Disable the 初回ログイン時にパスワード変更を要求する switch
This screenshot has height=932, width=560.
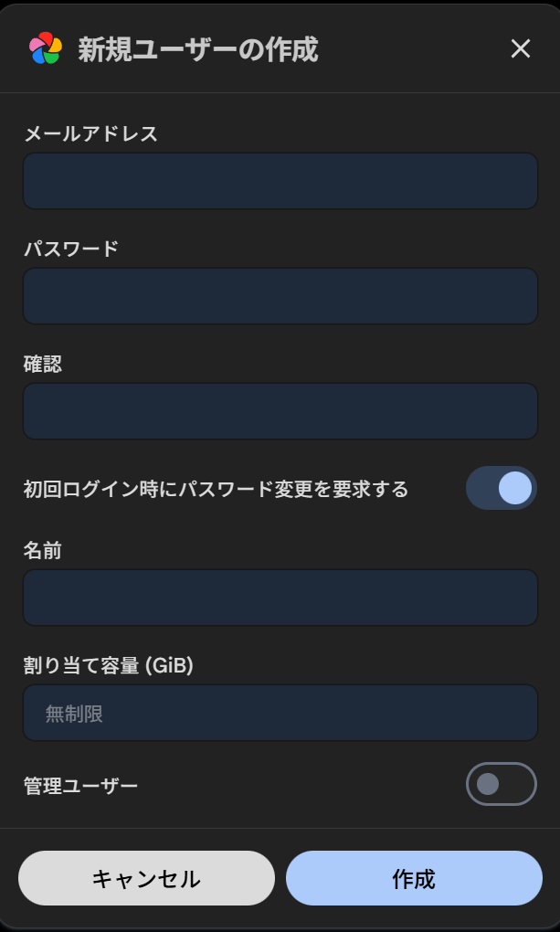pos(501,488)
